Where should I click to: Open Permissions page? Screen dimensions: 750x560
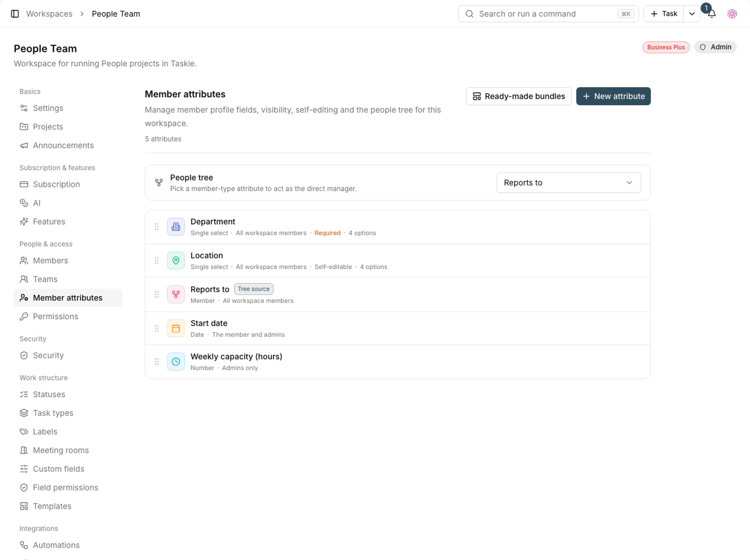[x=68, y=317]
